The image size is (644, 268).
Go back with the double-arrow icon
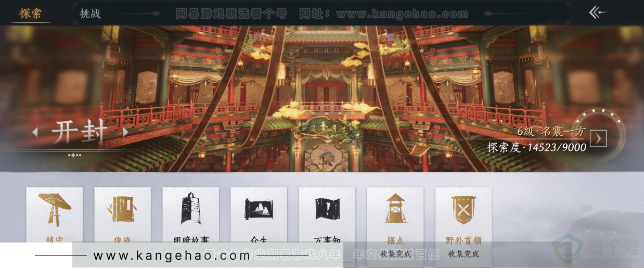(598, 12)
